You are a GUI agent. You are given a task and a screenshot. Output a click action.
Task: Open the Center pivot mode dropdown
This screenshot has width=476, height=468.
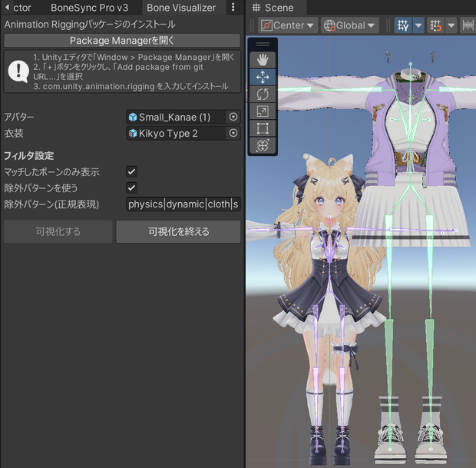[288, 25]
